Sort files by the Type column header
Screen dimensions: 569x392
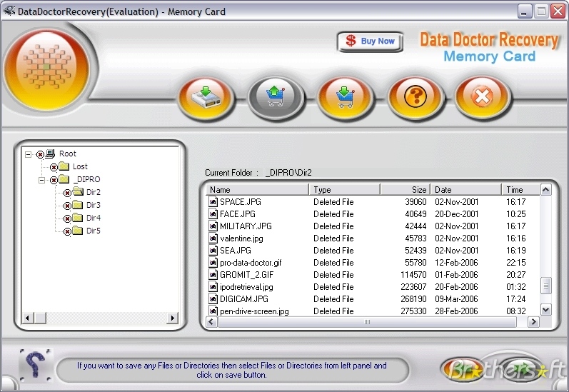click(344, 190)
